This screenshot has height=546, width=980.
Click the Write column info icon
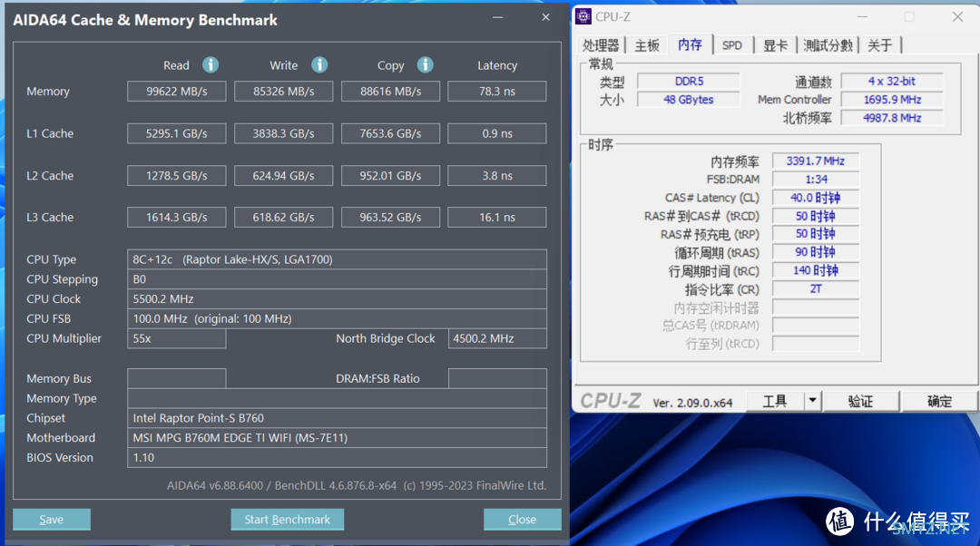pos(319,64)
